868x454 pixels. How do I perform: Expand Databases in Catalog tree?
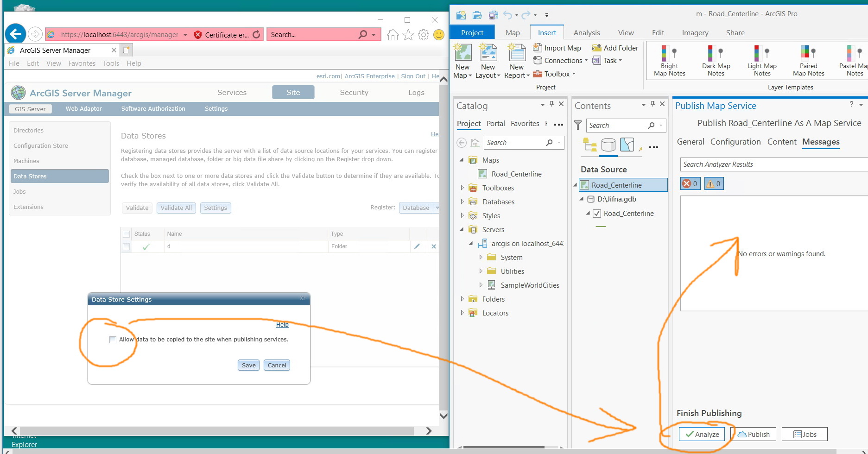[x=462, y=202]
